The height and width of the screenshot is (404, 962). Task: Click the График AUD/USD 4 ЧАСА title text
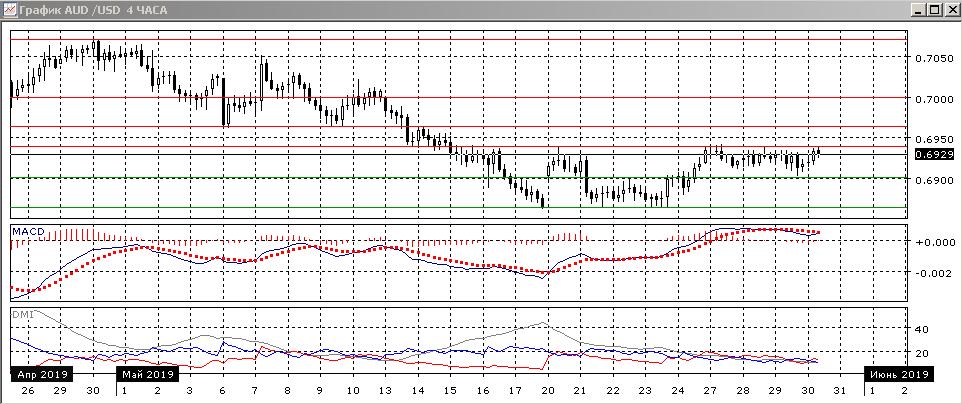pyautogui.click(x=85, y=10)
